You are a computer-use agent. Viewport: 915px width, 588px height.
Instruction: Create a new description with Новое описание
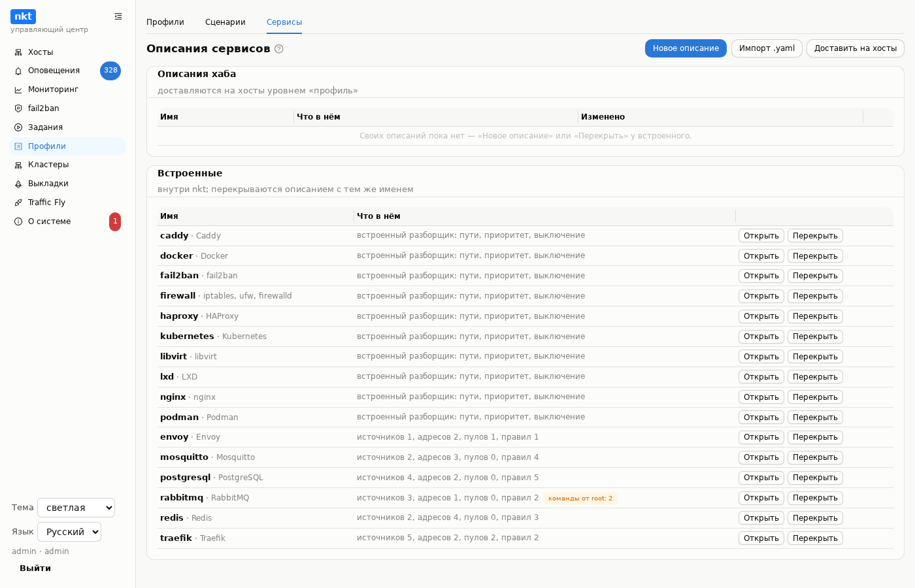click(x=686, y=48)
